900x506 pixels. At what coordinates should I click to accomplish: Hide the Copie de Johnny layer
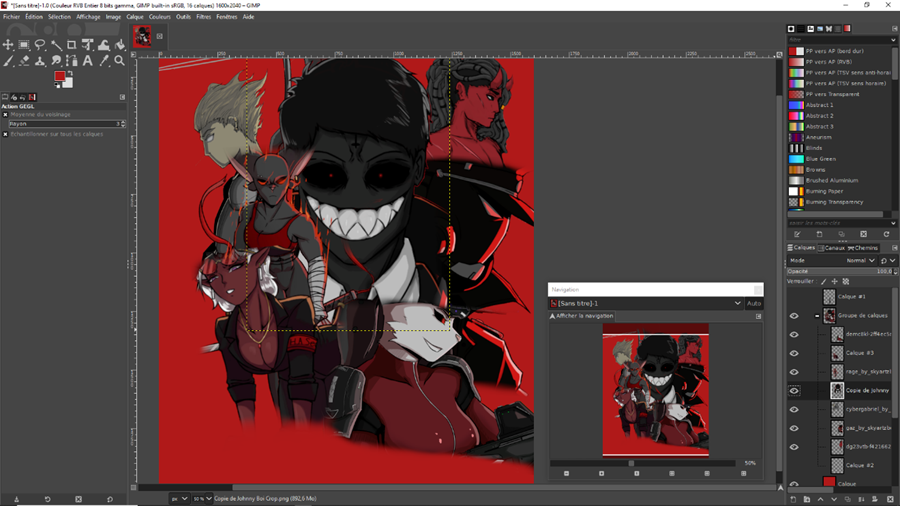click(794, 391)
